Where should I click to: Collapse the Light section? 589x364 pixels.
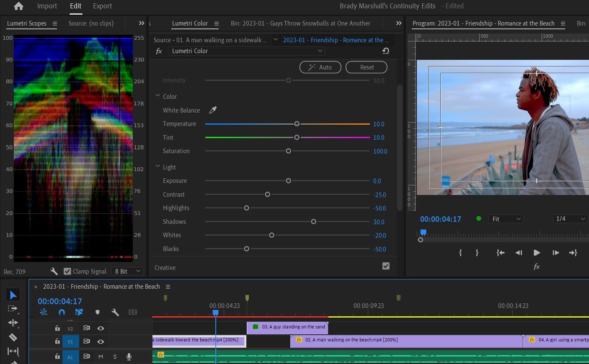click(158, 166)
